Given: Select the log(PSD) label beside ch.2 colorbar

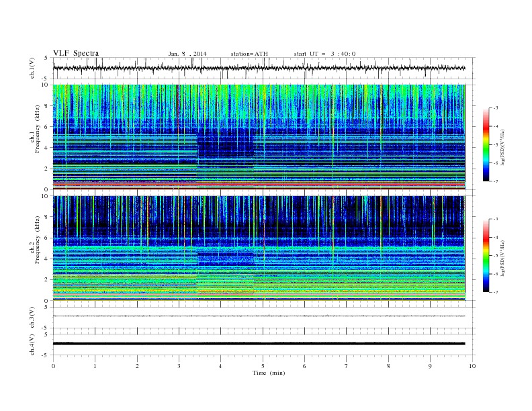Looking at the screenshot, I should point(502,258).
